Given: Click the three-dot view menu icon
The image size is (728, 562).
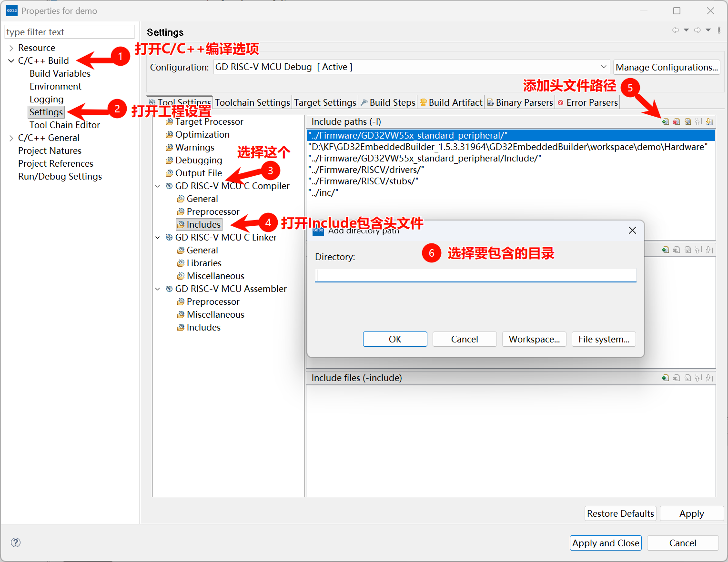Looking at the screenshot, I should tap(719, 30).
